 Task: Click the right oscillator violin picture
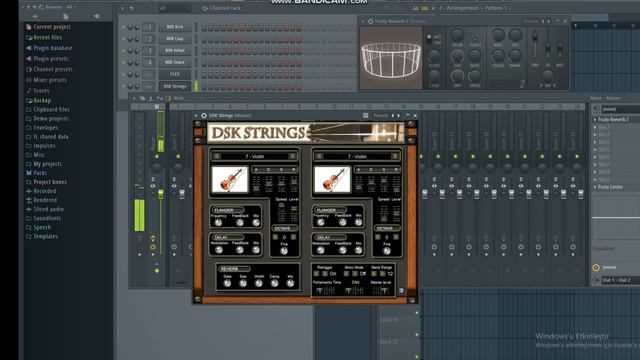click(x=332, y=179)
